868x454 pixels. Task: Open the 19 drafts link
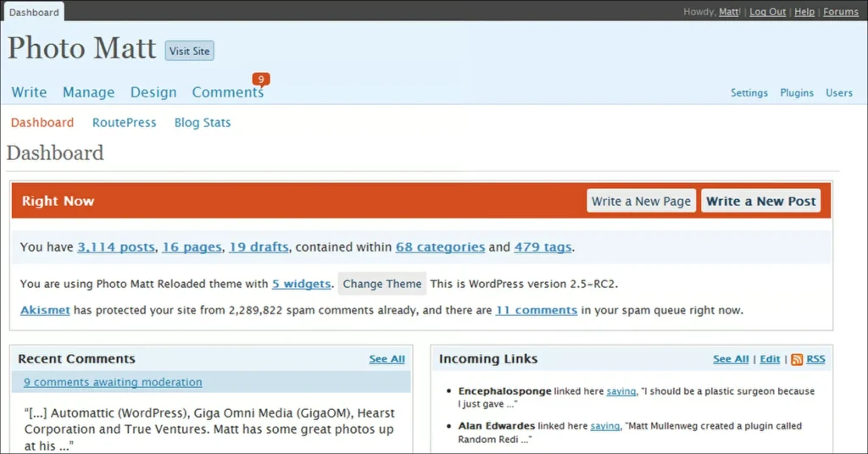(259, 247)
